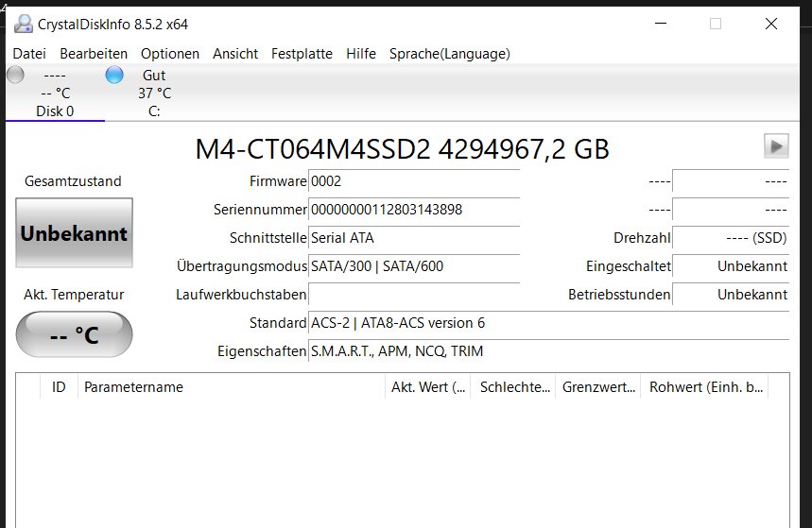Screen dimensions: 812x528
Task: Maximize the CrystalDiskInfo window
Action: click(716, 24)
